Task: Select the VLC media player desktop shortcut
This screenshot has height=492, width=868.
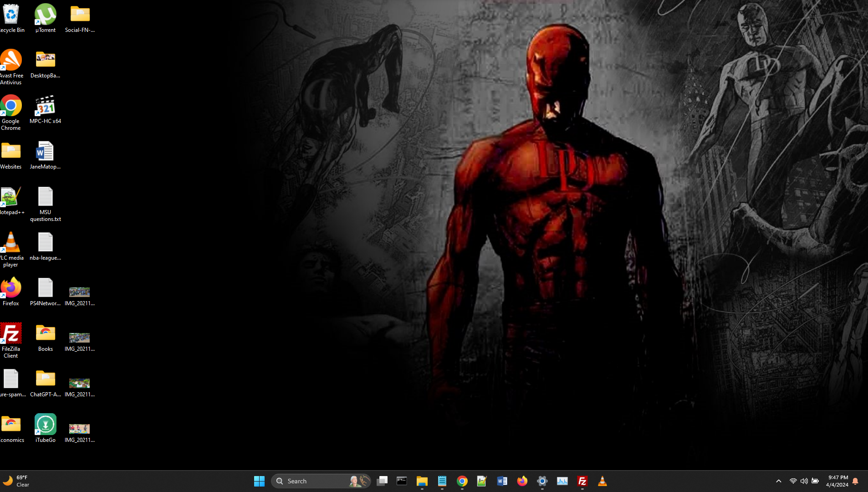Action: [11, 249]
